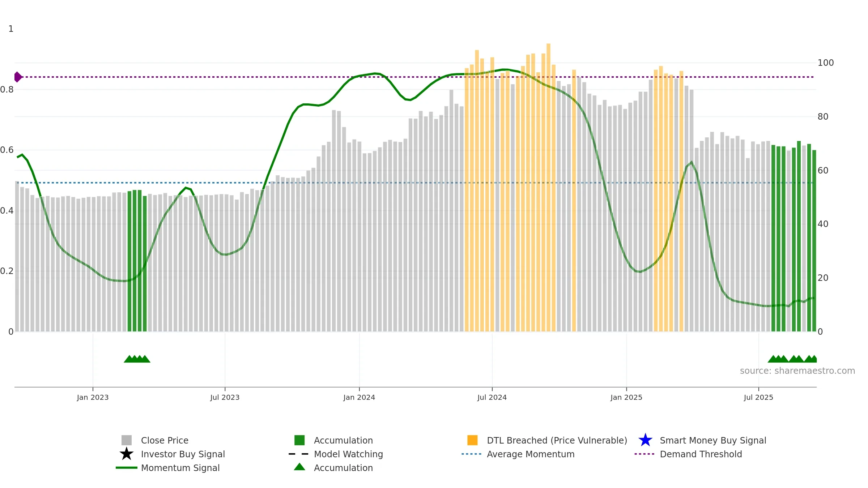Hide the DTL Breached (Price Vulnerable) series
This screenshot has width=868, height=488.
pyautogui.click(x=557, y=440)
